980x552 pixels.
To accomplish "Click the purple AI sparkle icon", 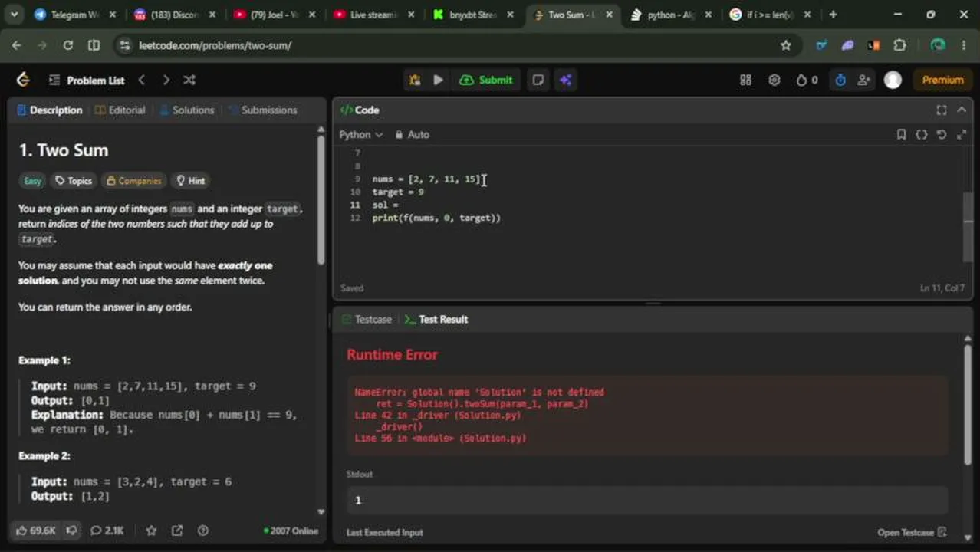I will 565,80.
